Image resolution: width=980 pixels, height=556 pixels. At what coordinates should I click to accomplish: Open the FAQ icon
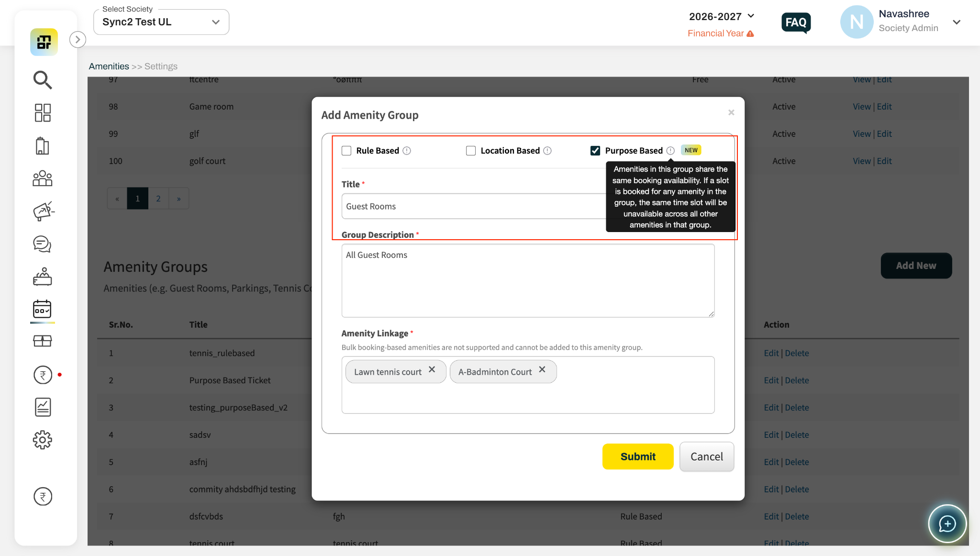coord(796,22)
